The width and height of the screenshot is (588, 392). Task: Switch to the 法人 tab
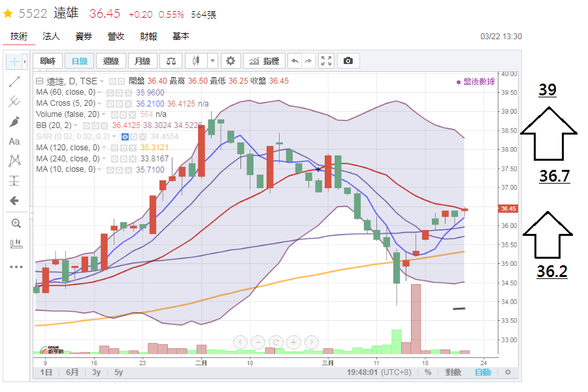[x=51, y=37]
